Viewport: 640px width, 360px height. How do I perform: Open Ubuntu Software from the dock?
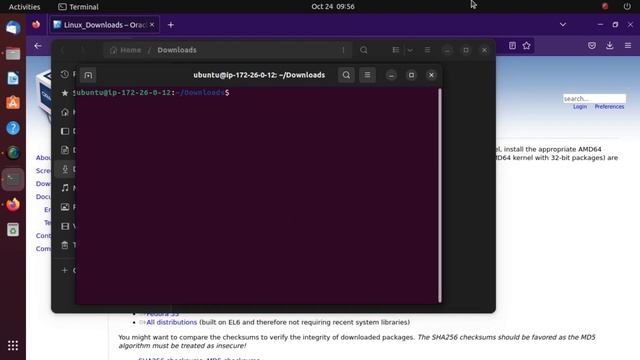coord(13,103)
